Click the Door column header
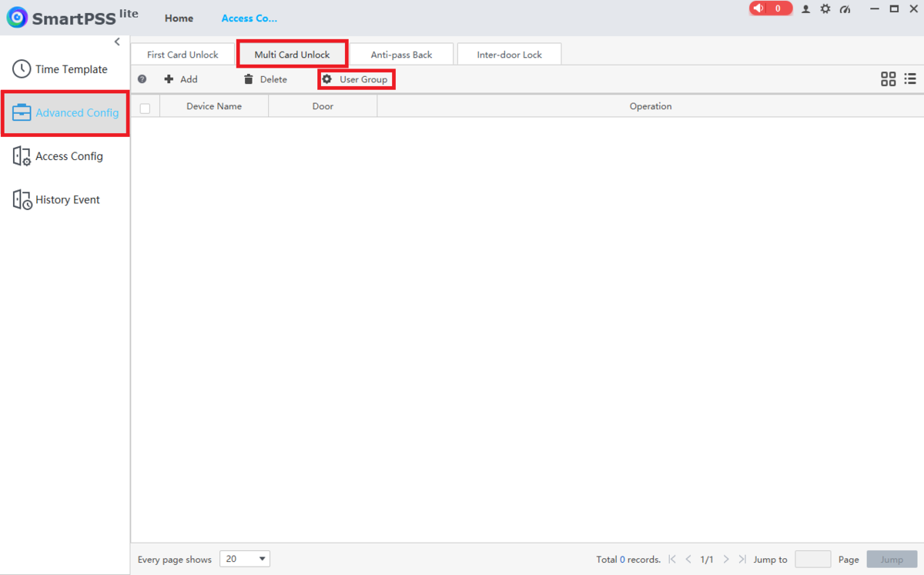 [x=323, y=106]
